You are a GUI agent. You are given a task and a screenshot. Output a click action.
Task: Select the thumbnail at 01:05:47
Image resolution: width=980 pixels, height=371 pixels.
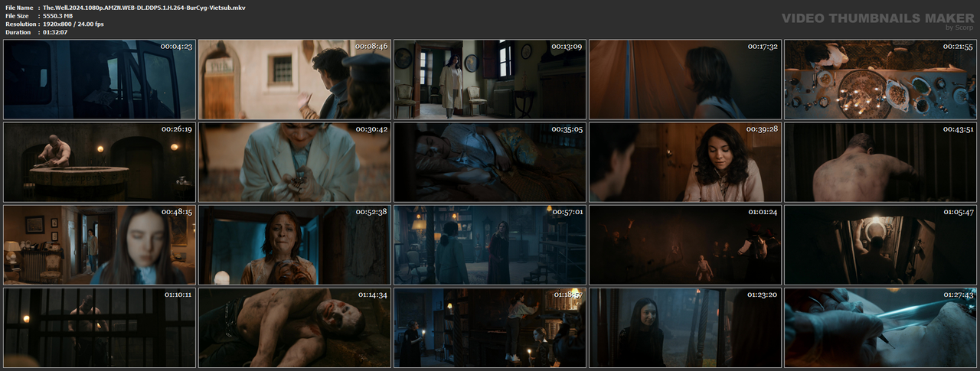point(880,245)
